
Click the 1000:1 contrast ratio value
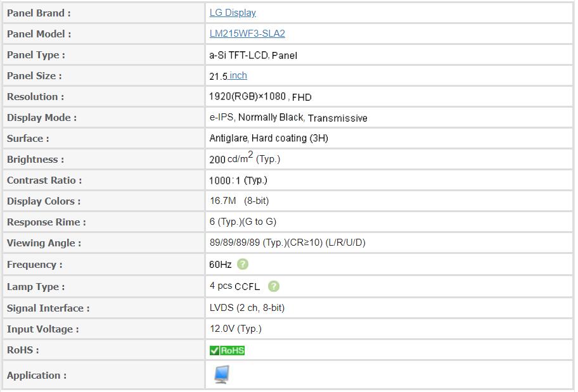click(x=238, y=180)
